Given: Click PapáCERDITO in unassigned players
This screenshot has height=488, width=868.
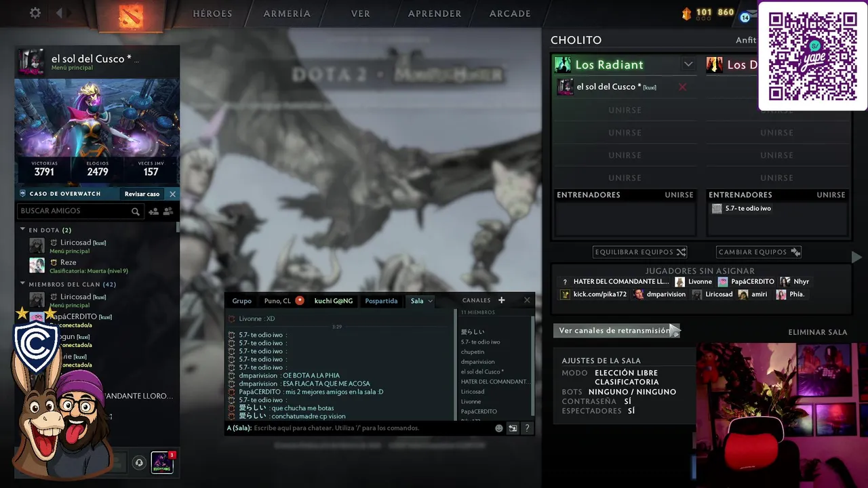Looking at the screenshot, I should 746,281.
